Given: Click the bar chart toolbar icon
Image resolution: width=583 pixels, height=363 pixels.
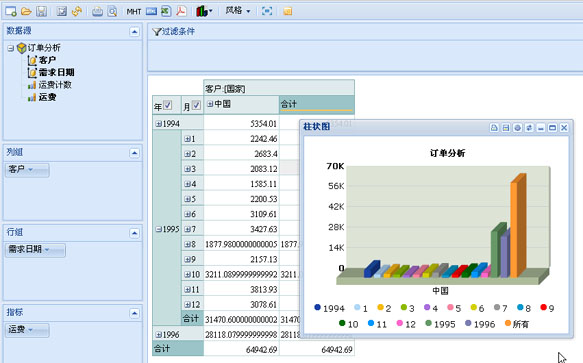Looking at the screenshot, I should click(x=202, y=12).
